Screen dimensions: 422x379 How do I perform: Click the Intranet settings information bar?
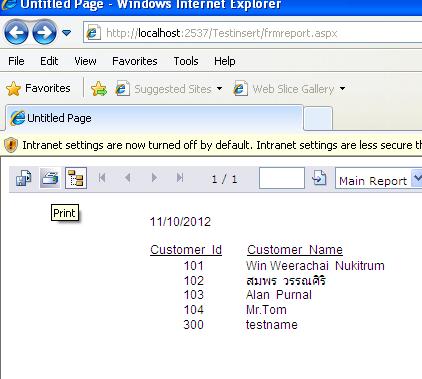click(x=211, y=145)
